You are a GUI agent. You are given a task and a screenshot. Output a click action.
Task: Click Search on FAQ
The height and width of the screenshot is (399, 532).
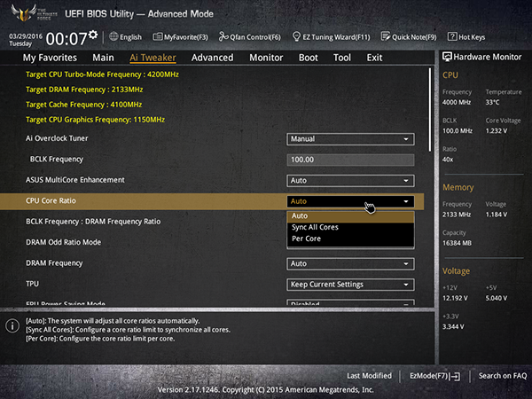tap(503, 376)
